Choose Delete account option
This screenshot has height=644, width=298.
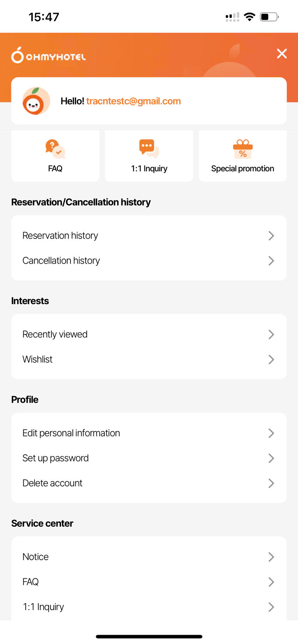click(x=52, y=483)
